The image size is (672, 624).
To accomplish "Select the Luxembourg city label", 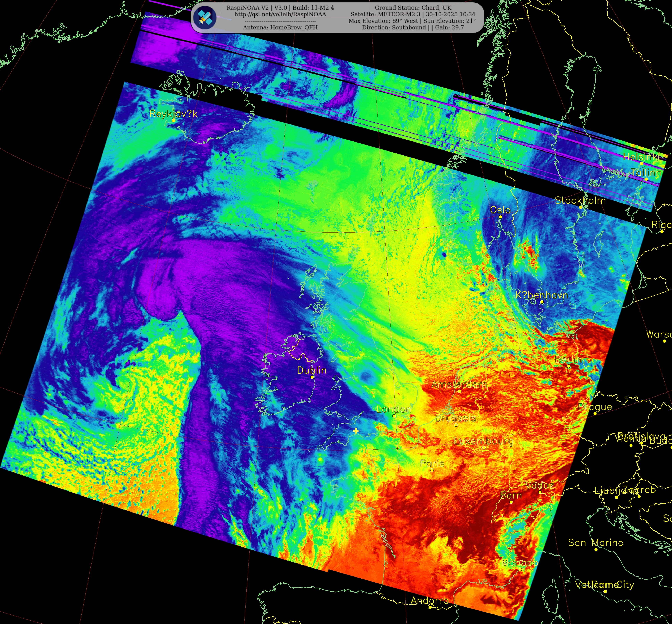I will pyautogui.click(x=483, y=441).
